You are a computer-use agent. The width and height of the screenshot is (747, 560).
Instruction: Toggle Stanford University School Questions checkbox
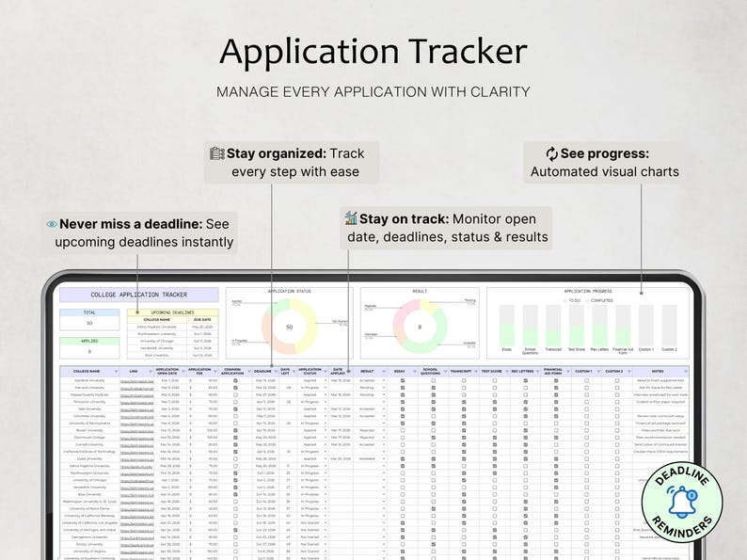(x=434, y=380)
